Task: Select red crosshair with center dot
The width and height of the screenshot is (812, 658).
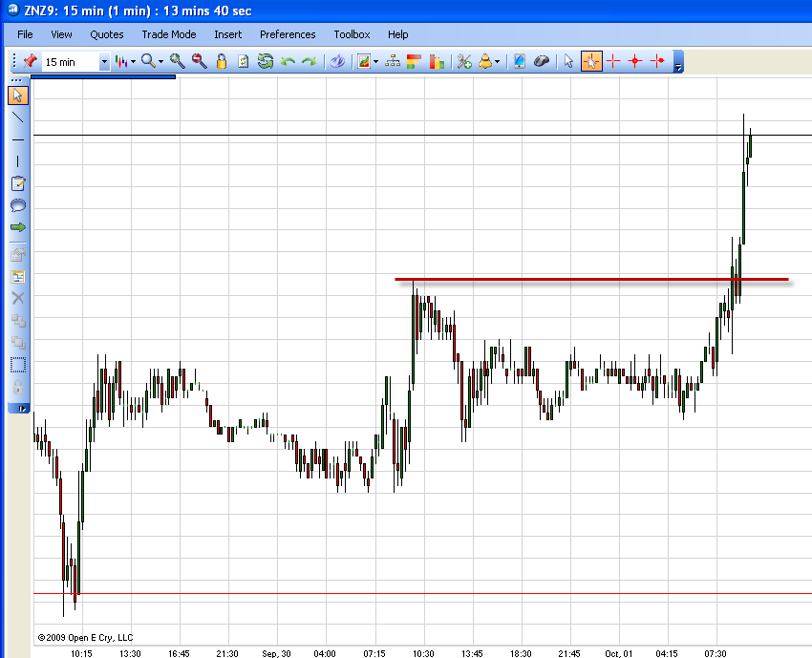Action: (635, 61)
